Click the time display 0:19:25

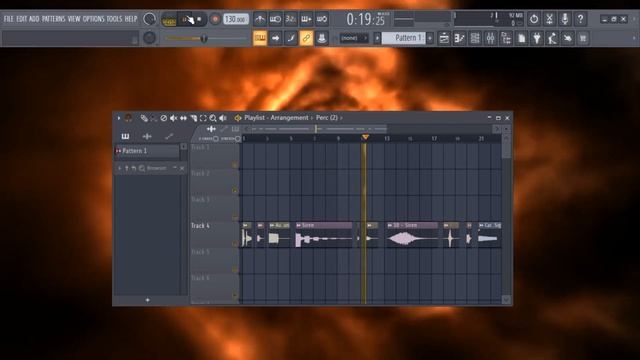click(365, 19)
